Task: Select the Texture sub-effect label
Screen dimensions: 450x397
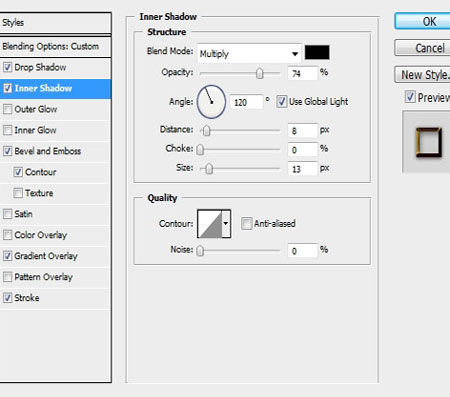Action: (x=39, y=193)
